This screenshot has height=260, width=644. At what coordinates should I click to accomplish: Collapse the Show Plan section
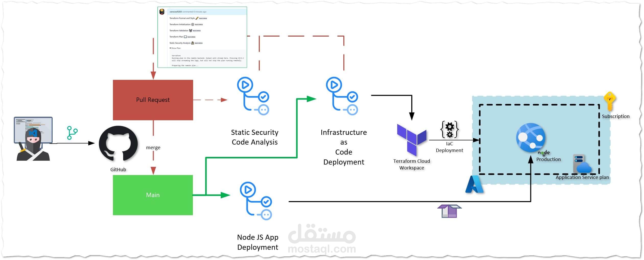point(175,48)
